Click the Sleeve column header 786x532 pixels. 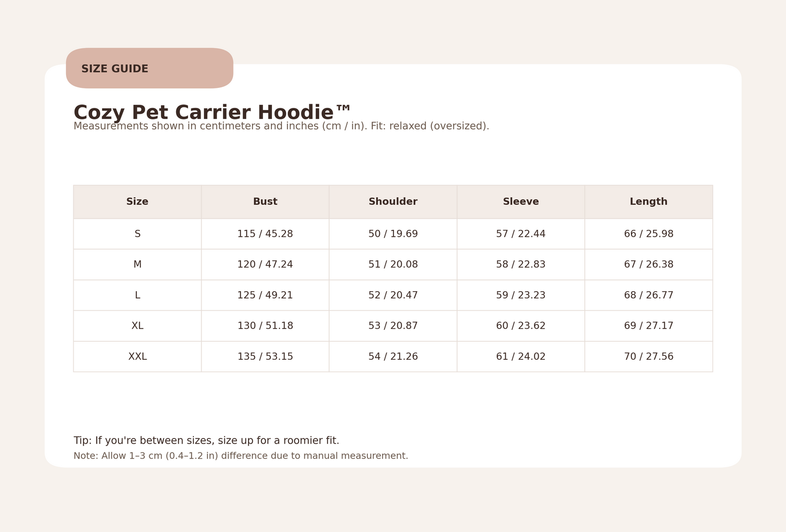click(521, 202)
